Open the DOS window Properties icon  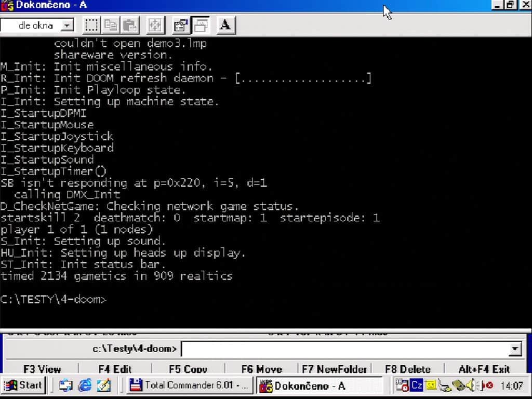coord(181,25)
